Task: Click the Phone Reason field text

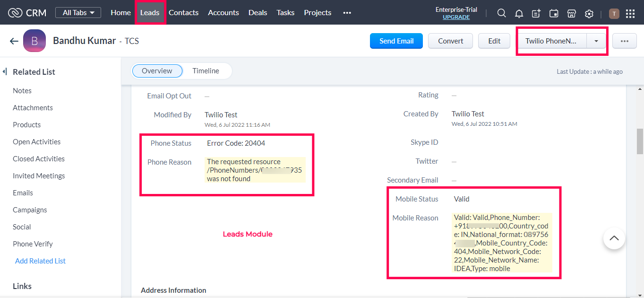Action: click(x=255, y=170)
